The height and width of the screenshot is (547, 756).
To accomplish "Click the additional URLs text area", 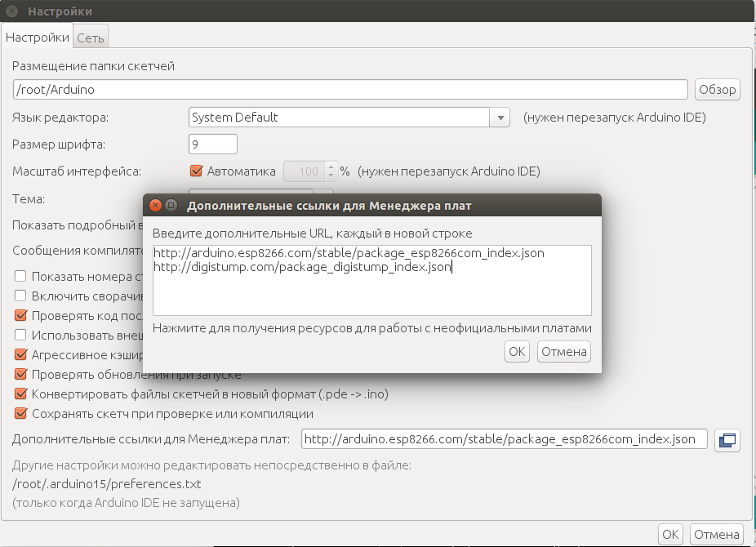I will tap(371, 290).
